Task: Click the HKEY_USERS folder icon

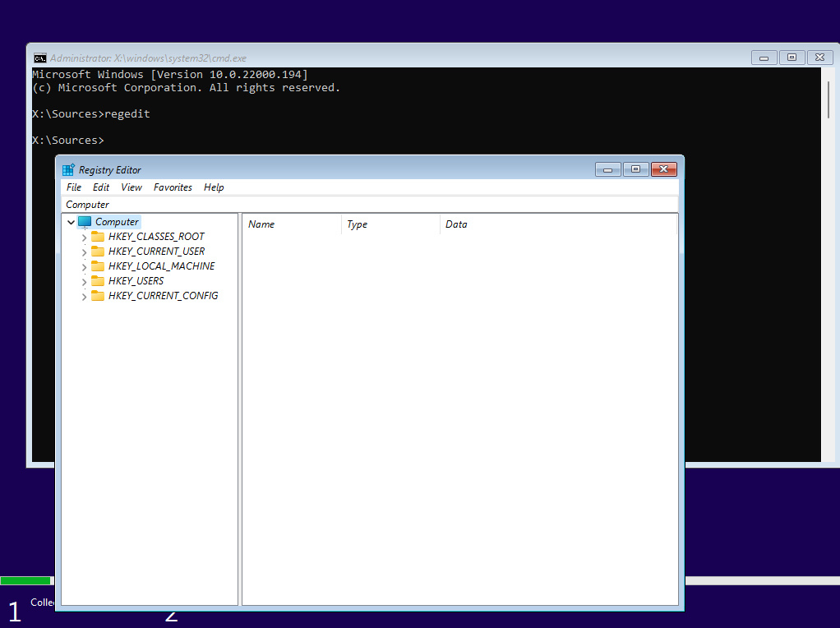Action: (x=98, y=281)
